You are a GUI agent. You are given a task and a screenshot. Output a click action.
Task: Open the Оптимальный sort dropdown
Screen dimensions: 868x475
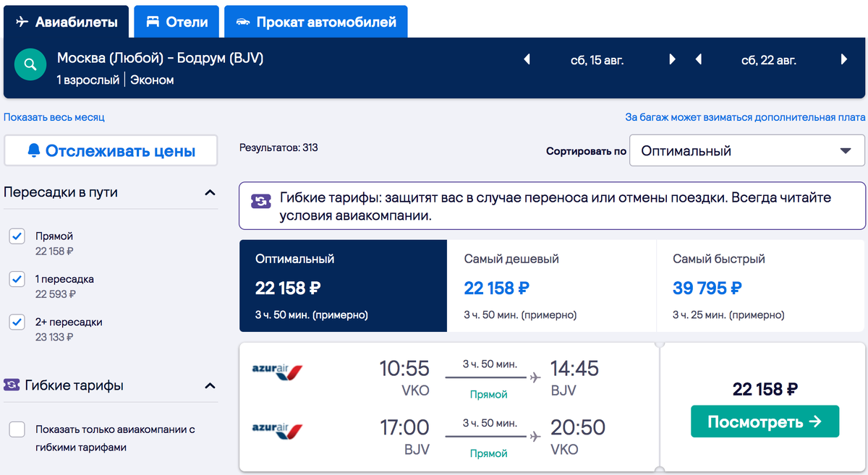tap(746, 151)
